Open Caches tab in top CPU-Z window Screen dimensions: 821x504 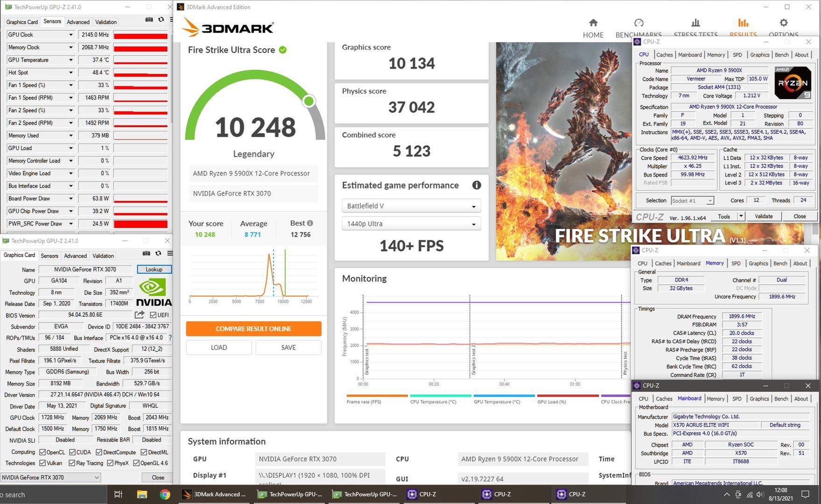(x=665, y=55)
